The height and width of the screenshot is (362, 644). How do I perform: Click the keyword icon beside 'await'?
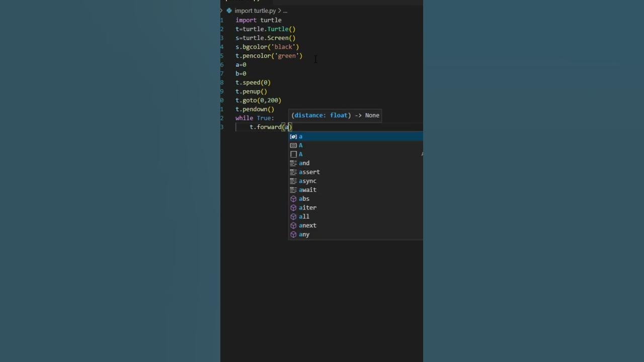tap(293, 190)
